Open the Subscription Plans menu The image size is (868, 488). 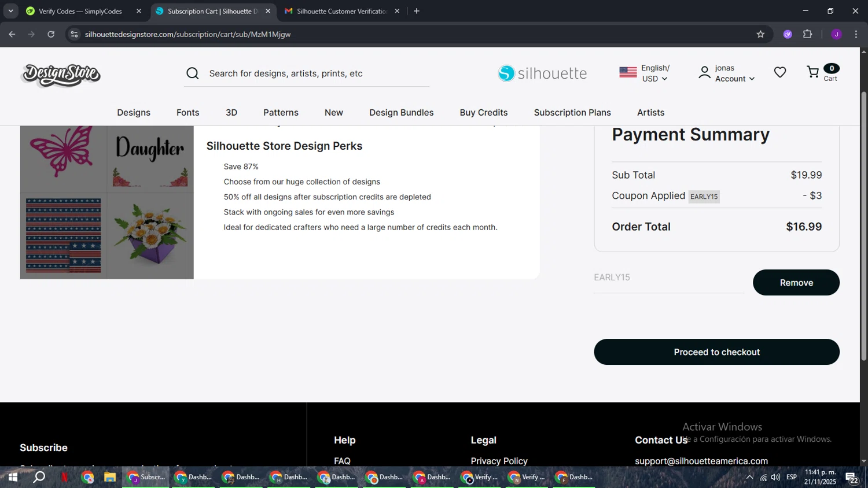coord(572,112)
